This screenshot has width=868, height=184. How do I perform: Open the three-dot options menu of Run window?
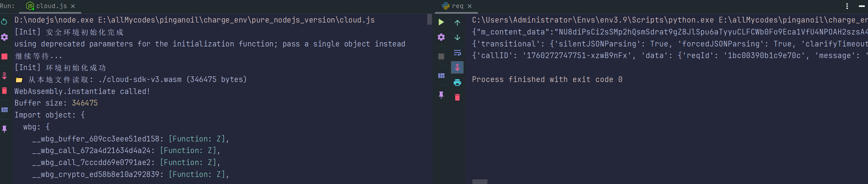click(x=847, y=6)
